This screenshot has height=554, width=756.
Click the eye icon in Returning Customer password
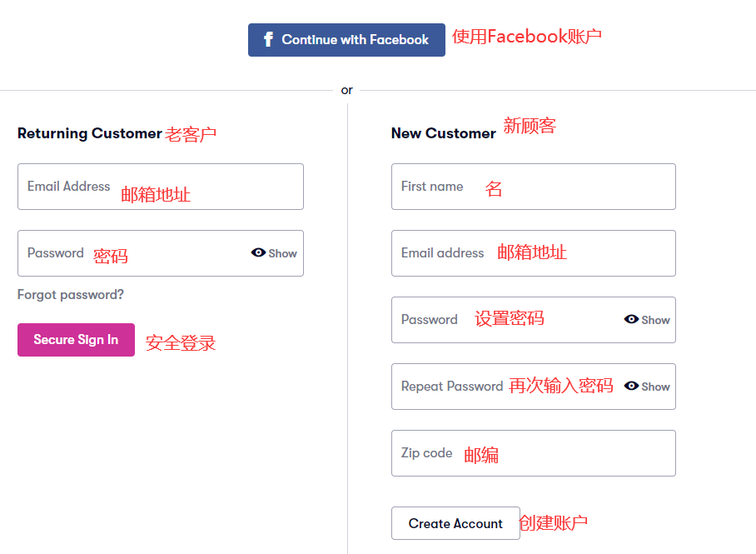click(258, 252)
